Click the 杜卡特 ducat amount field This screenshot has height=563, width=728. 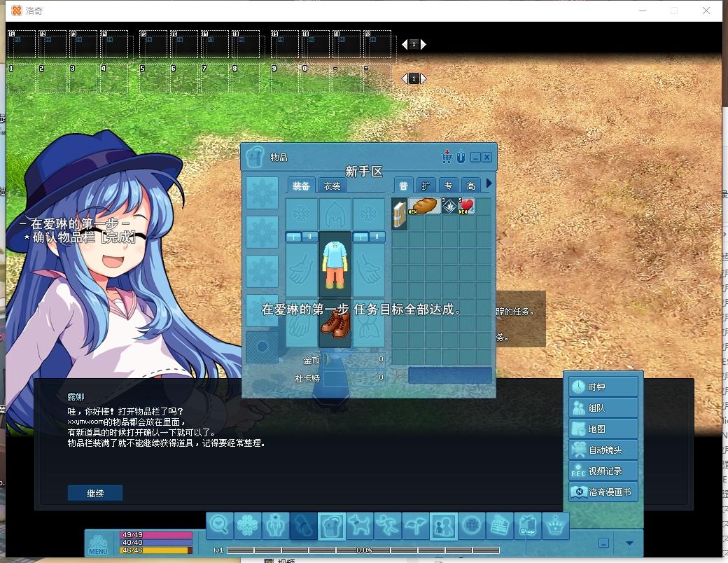click(x=355, y=377)
